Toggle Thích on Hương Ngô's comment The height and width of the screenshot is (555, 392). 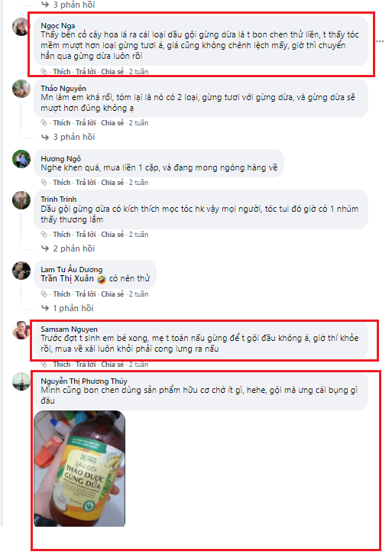[x=62, y=183]
